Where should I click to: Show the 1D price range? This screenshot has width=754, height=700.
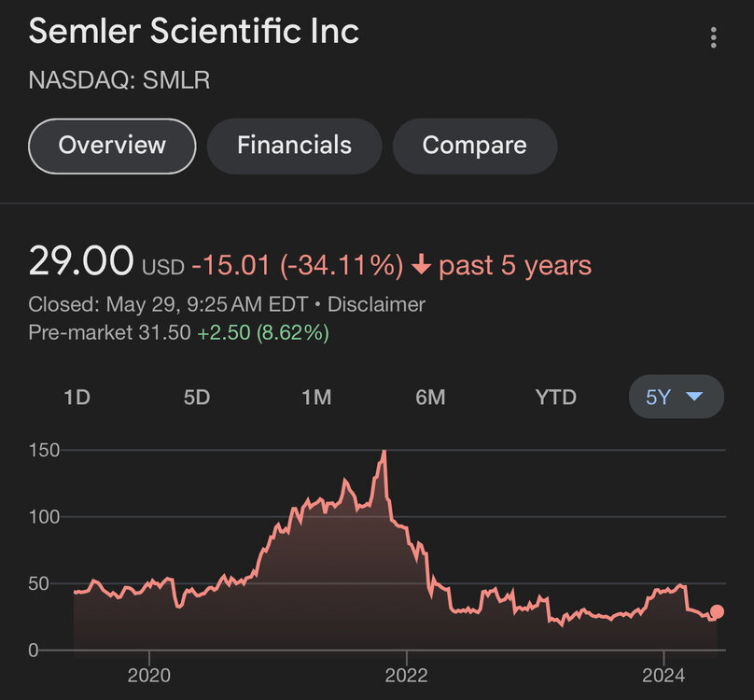(x=77, y=397)
